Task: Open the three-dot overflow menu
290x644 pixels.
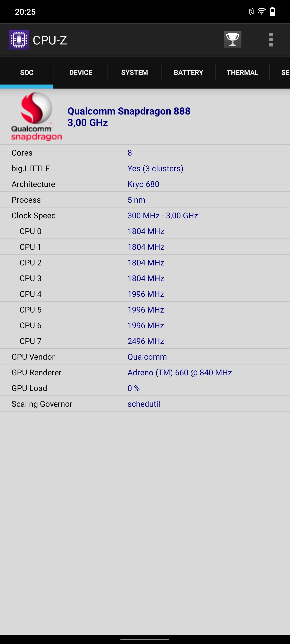Action: [x=271, y=40]
